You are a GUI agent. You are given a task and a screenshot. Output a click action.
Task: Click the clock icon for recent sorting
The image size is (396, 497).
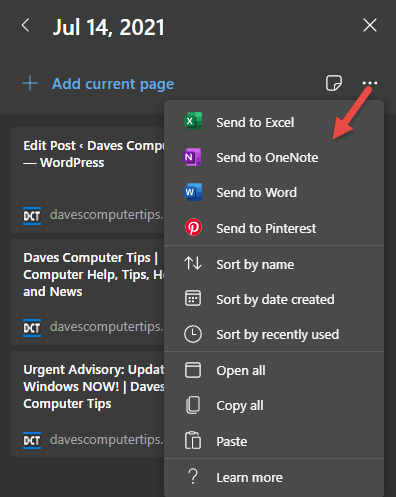click(x=193, y=334)
